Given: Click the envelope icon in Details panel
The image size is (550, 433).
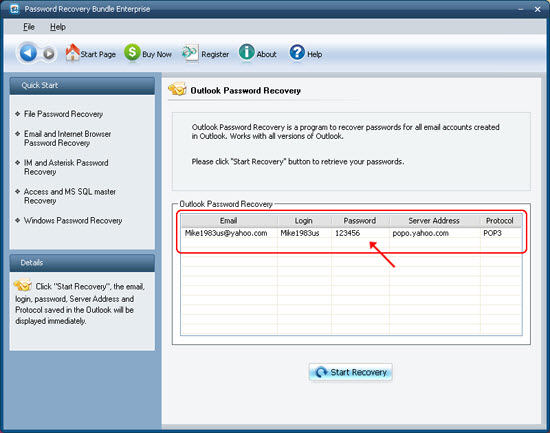Looking at the screenshot, I should 23,285.
